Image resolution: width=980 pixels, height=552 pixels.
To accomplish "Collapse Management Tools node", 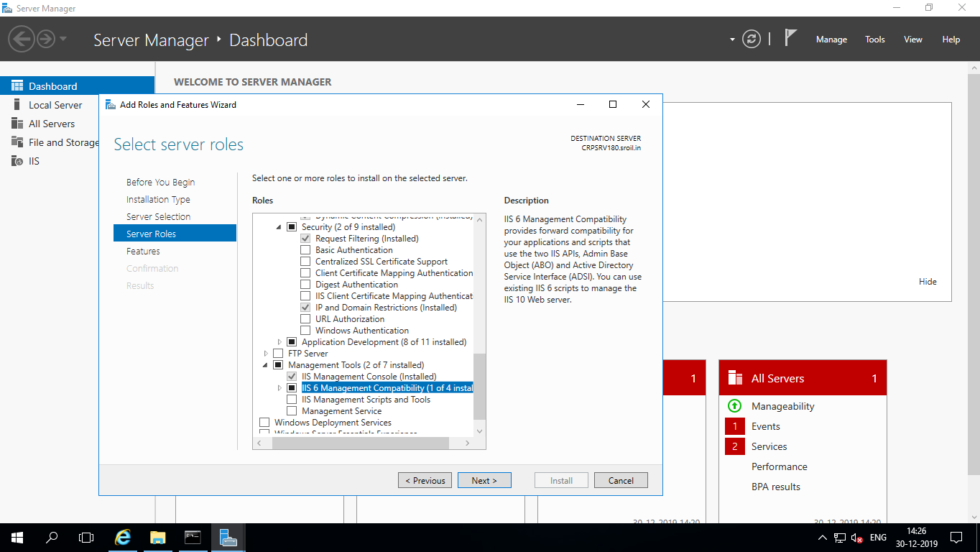I will pyautogui.click(x=266, y=365).
